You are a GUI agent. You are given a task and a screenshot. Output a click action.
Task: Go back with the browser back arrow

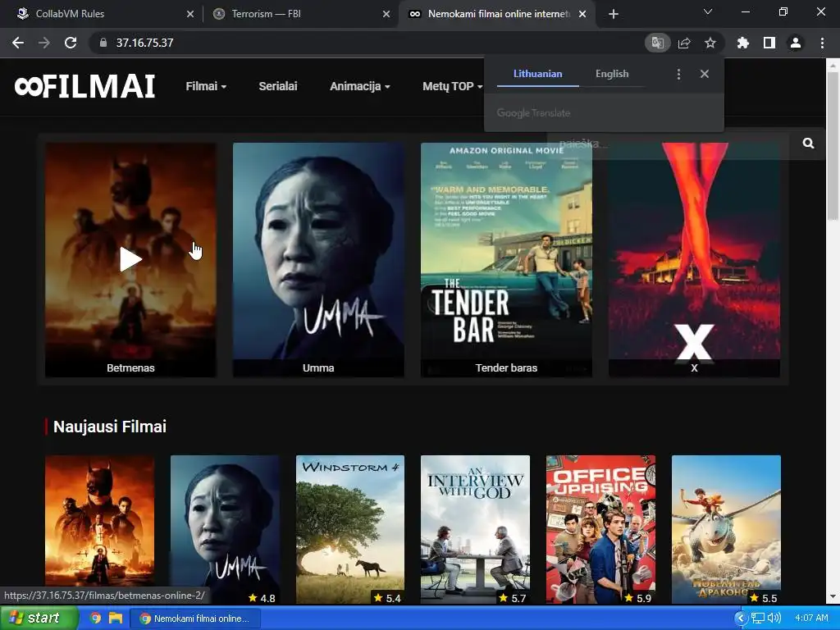pos(18,43)
